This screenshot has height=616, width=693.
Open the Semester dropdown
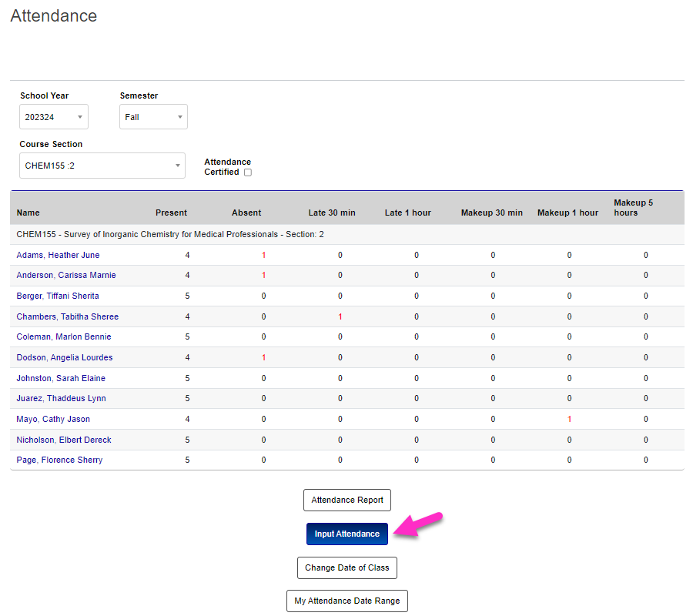(x=152, y=116)
